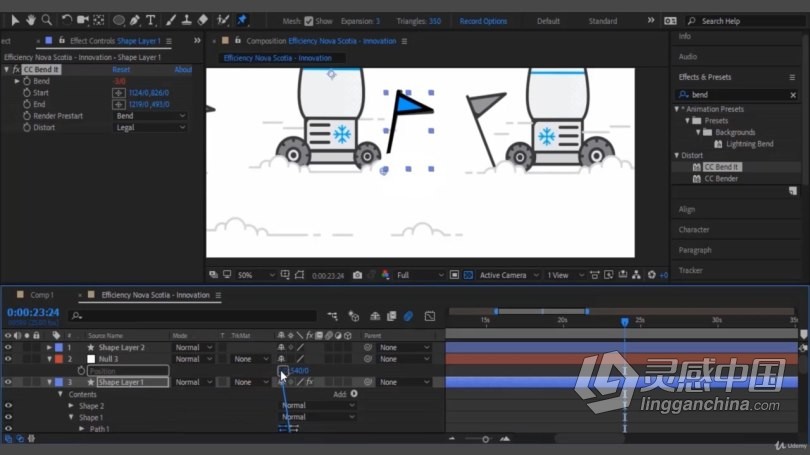Image resolution: width=810 pixels, height=455 pixels.
Task: Click the current time indicator playhead
Action: [x=625, y=322]
